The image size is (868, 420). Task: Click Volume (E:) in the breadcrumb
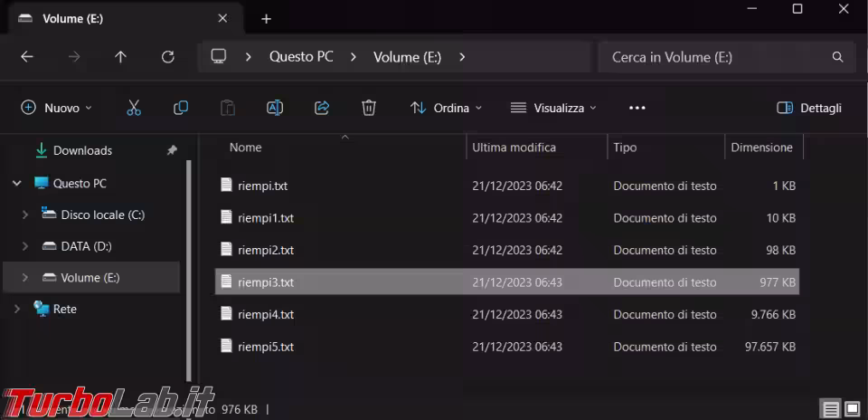click(x=408, y=57)
